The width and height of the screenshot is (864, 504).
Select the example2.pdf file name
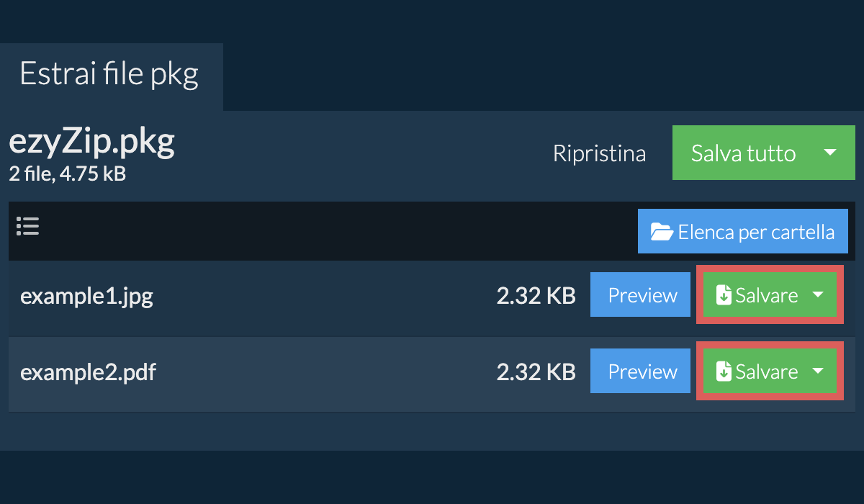[88, 372]
